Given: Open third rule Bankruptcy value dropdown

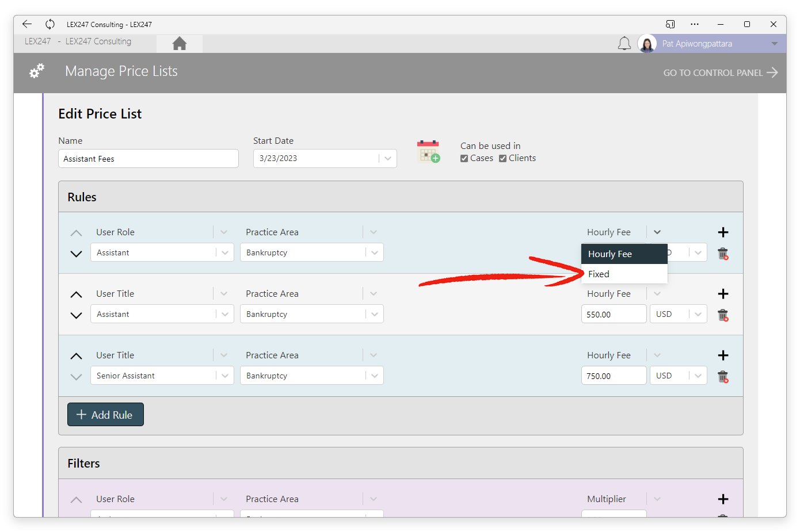Looking at the screenshot, I should pyautogui.click(x=375, y=376).
